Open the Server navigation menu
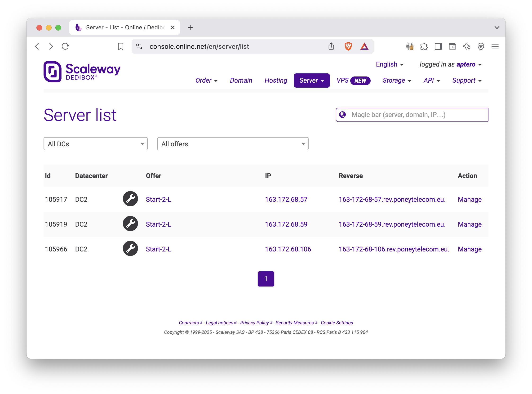532x394 pixels. tap(311, 81)
